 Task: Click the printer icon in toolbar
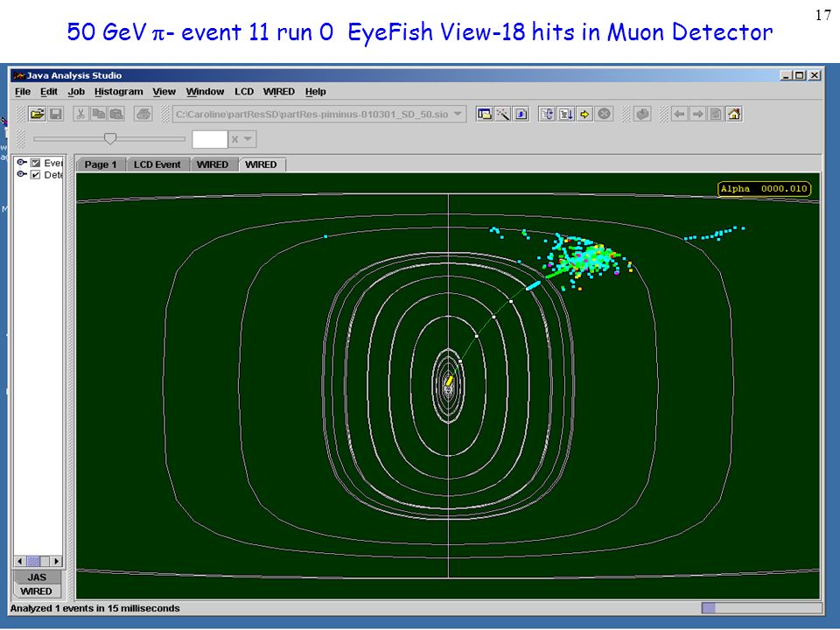tap(143, 114)
